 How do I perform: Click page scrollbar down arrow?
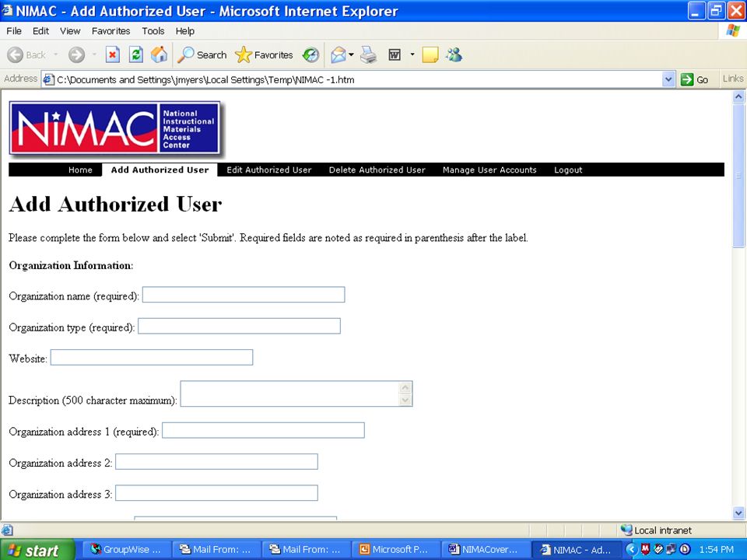pos(738,513)
